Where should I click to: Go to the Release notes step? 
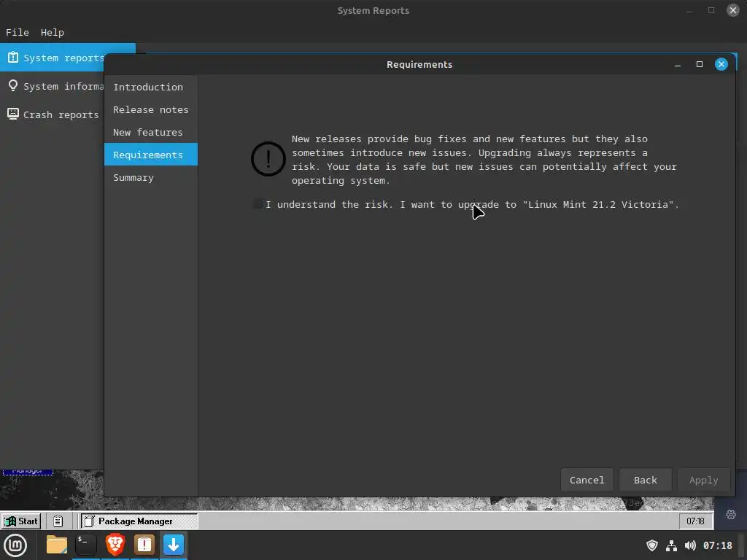(x=150, y=109)
